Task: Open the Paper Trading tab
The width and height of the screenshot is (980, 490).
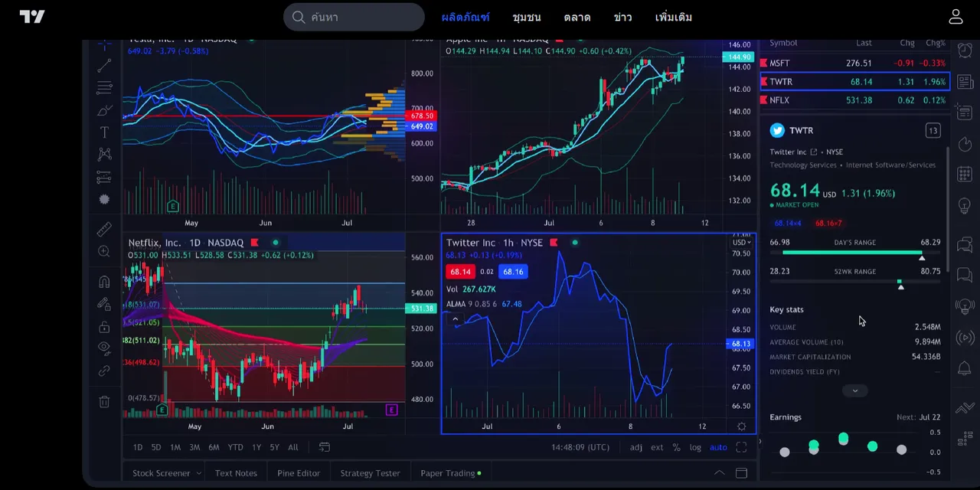Action: pos(451,473)
